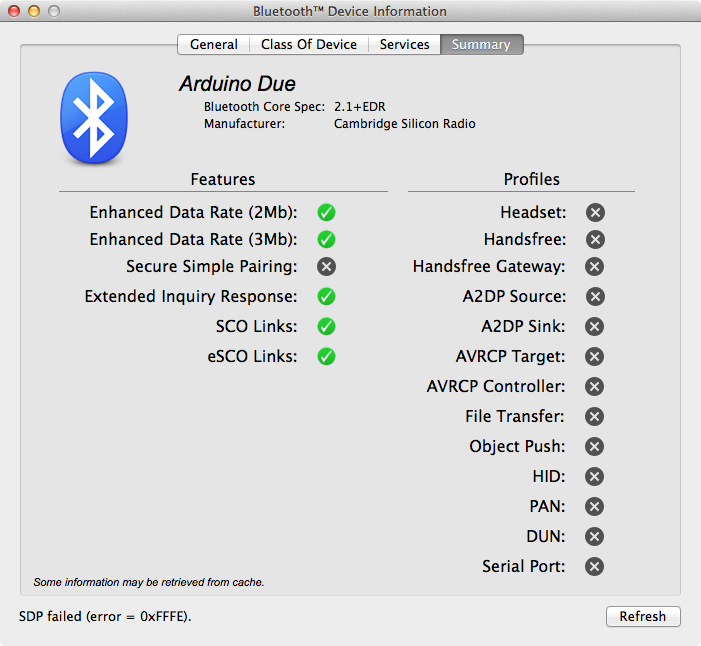Click the window title Bluetooth Device Information

click(x=350, y=11)
